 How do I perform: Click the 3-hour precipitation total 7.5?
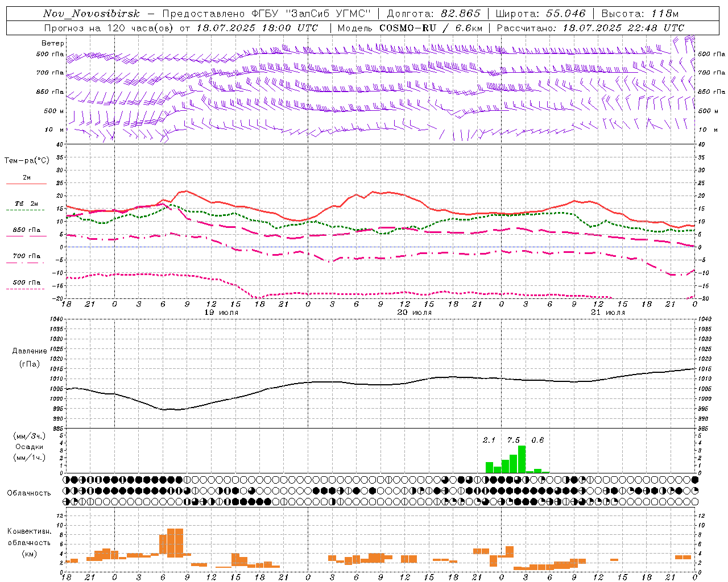tap(514, 440)
